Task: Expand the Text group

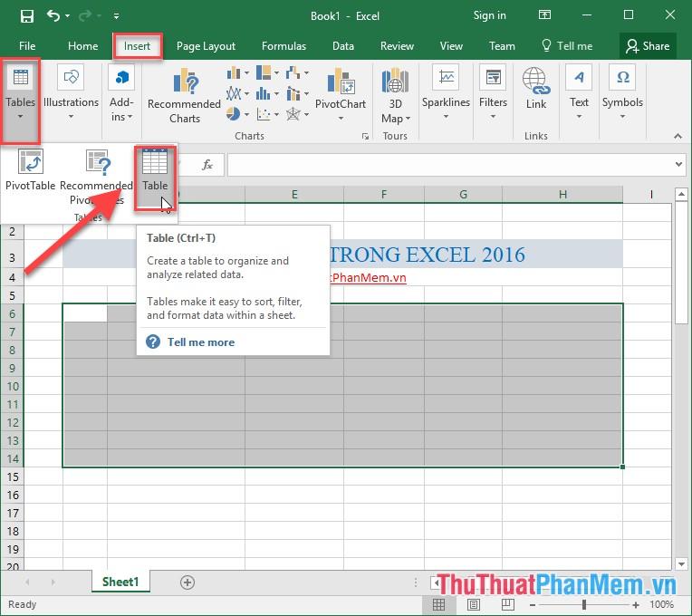Action: click(x=579, y=92)
